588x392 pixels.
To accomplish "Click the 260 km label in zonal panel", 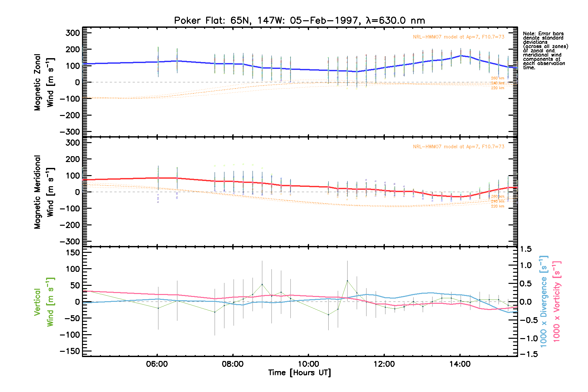I will click(x=498, y=78).
